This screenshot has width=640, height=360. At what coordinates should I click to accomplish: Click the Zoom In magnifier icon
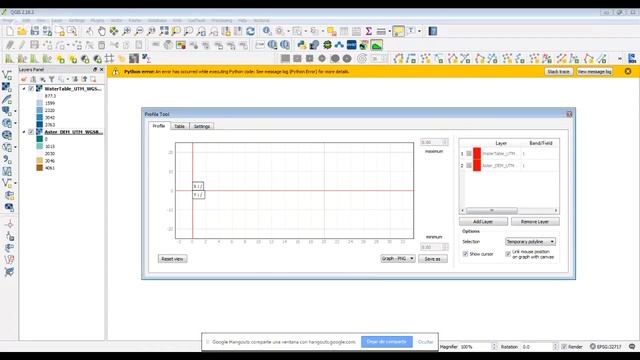click(x=127, y=31)
